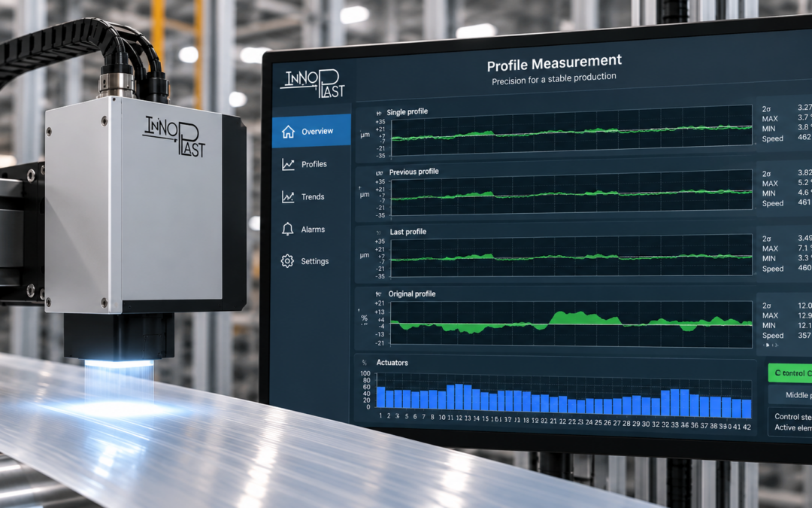Click the Single profile title text

pos(407,112)
